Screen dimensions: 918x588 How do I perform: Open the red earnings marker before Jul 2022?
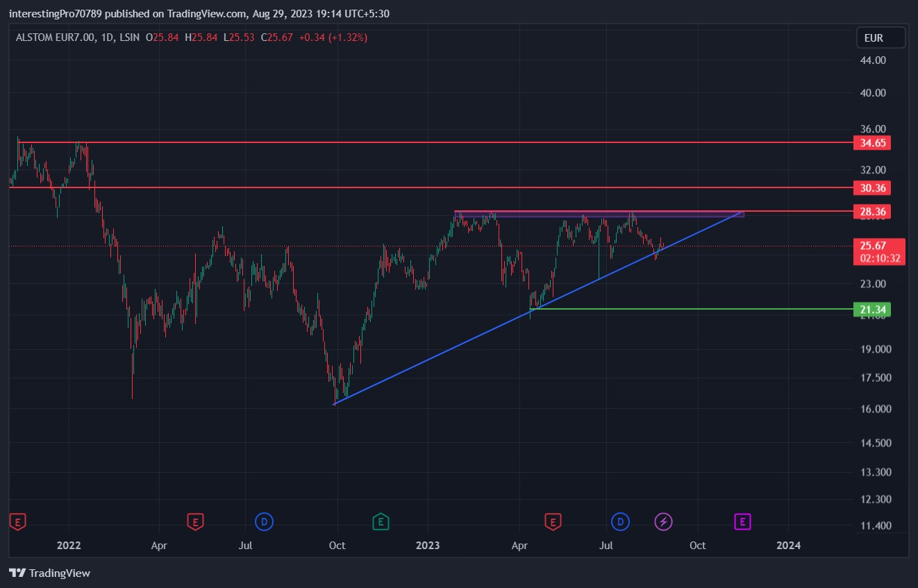(196, 521)
